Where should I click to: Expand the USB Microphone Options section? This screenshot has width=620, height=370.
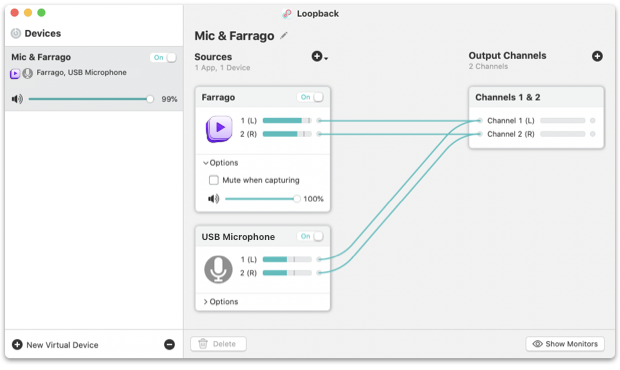tap(221, 301)
